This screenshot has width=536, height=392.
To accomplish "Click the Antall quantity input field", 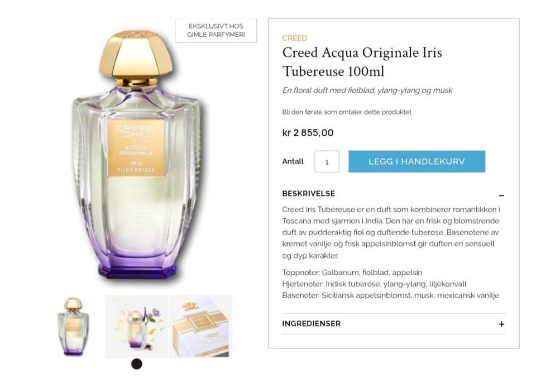I will pyautogui.click(x=327, y=161).
